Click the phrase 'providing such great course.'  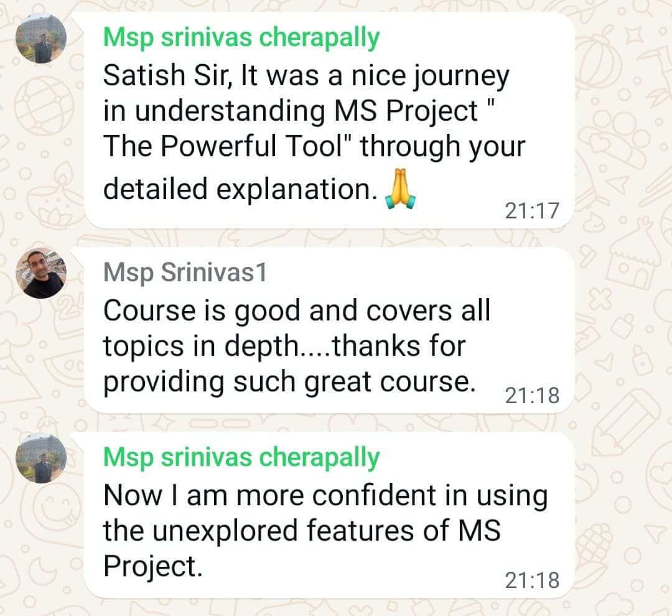290,381
